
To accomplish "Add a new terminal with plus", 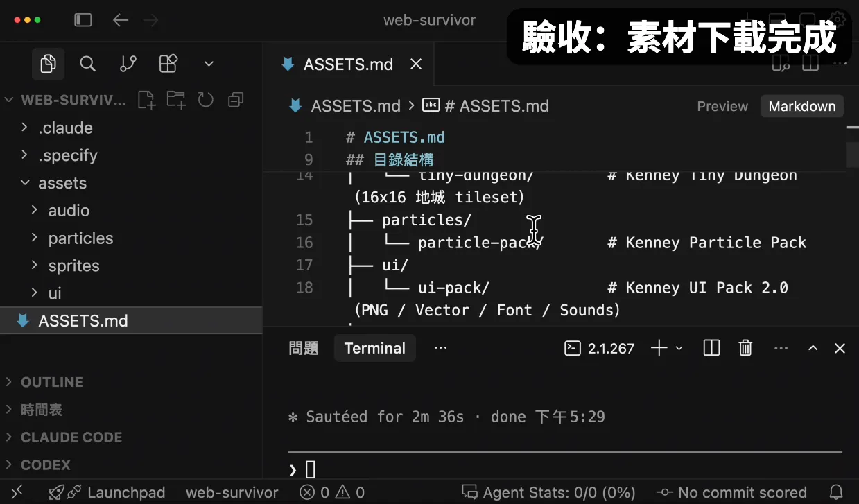I will 659,348.
